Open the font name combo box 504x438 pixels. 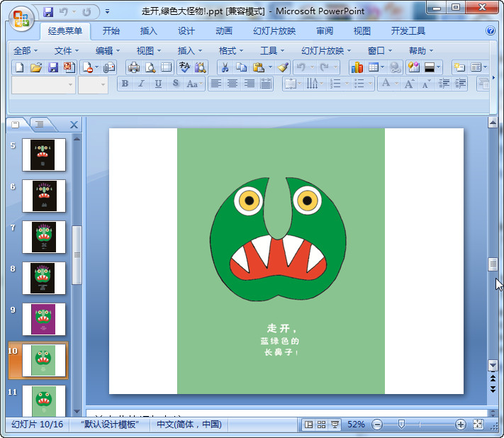[x=43, y=84]
